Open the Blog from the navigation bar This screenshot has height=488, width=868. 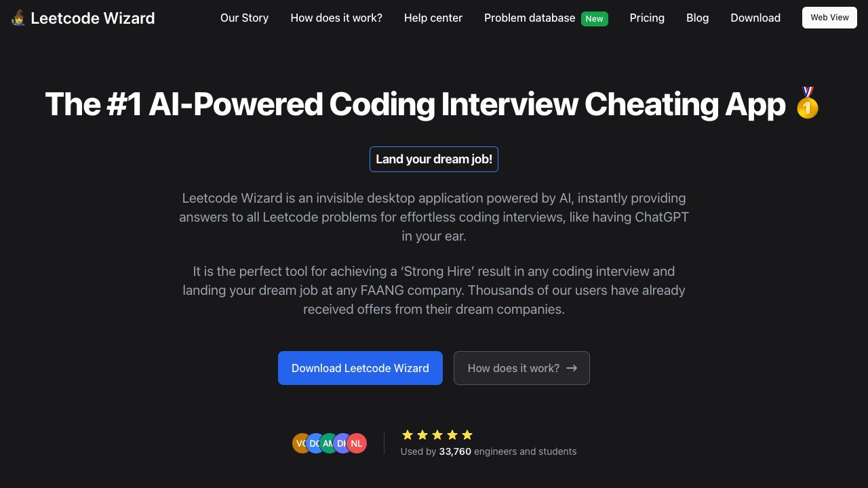click(x=698, y=18)
